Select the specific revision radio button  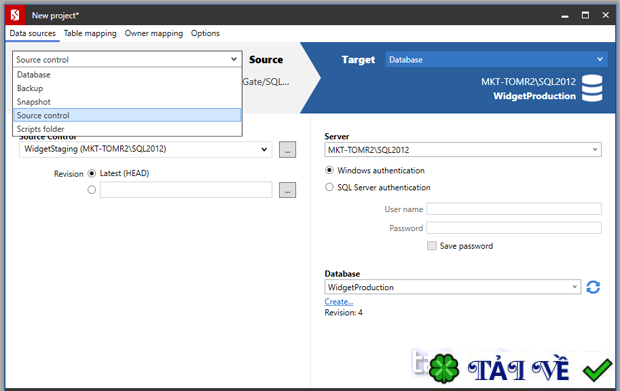point(92,190)
